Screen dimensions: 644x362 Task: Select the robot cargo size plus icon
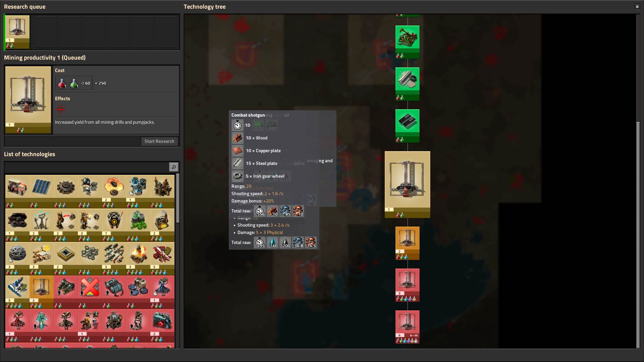(x=114, y=225)
